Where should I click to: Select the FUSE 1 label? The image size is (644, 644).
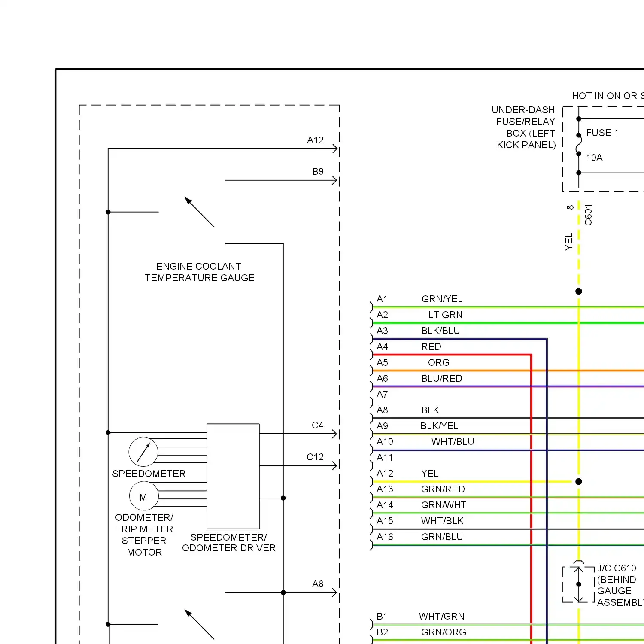pyautogui.click(x=602, y=133)
